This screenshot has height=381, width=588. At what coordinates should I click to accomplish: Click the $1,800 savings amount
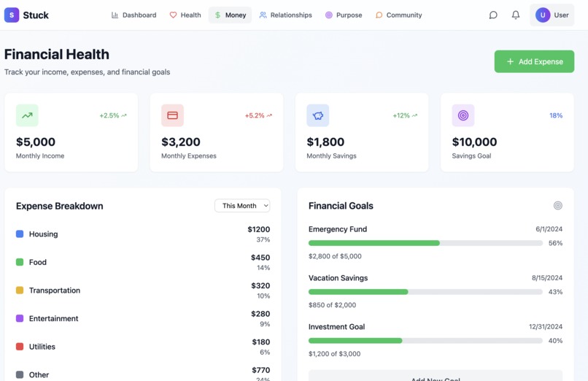[x=325, y=142]
